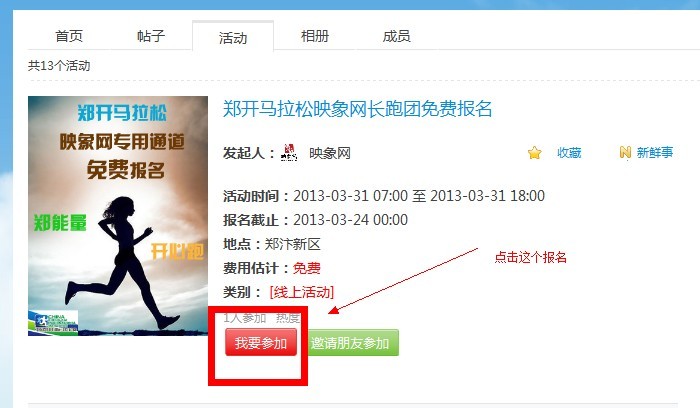Viewport: 700px width, 408px height.
Task: Click the [线上活动] category link
Action: coord(302,292)
